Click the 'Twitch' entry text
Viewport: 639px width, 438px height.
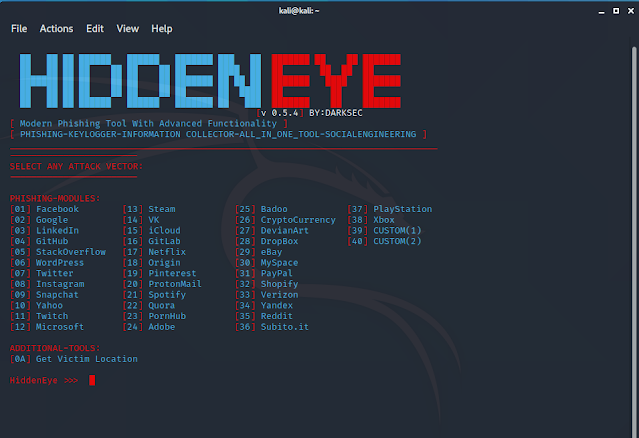(x=52, y=316)
